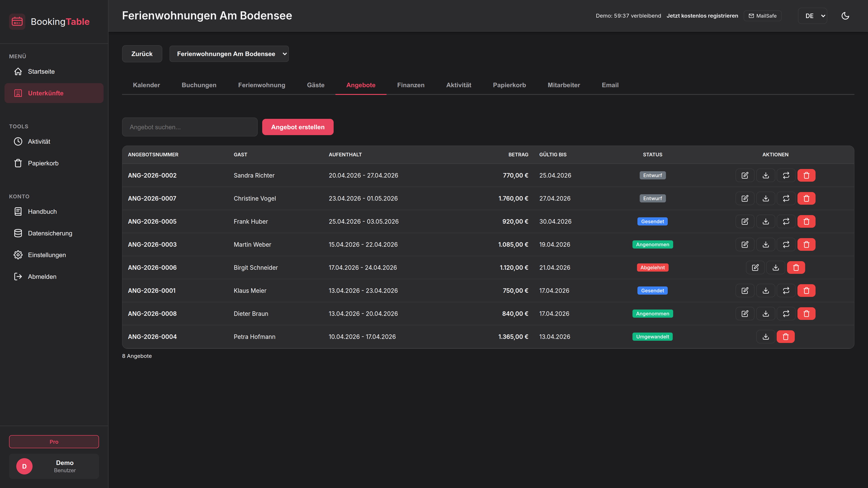Open the Papierkorb tab

[509, 85]
